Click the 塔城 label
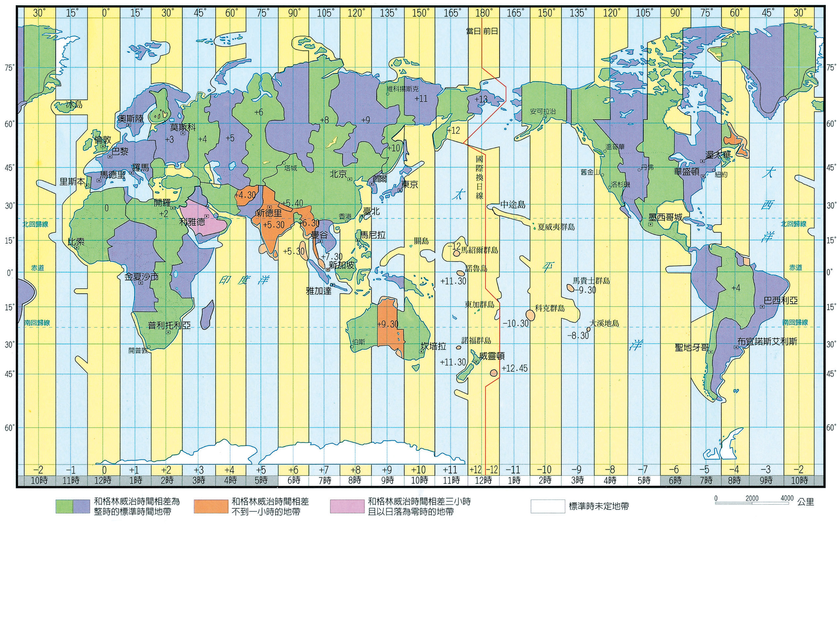The width and height of the screenshot is (840, 625). coord(291,168)
